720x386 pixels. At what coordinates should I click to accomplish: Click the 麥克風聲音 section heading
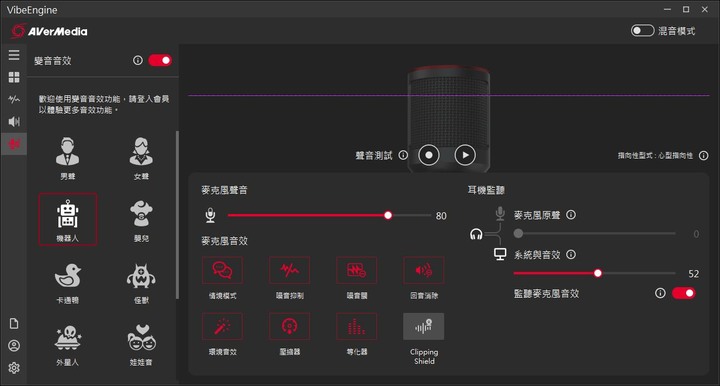pos(225,190)
